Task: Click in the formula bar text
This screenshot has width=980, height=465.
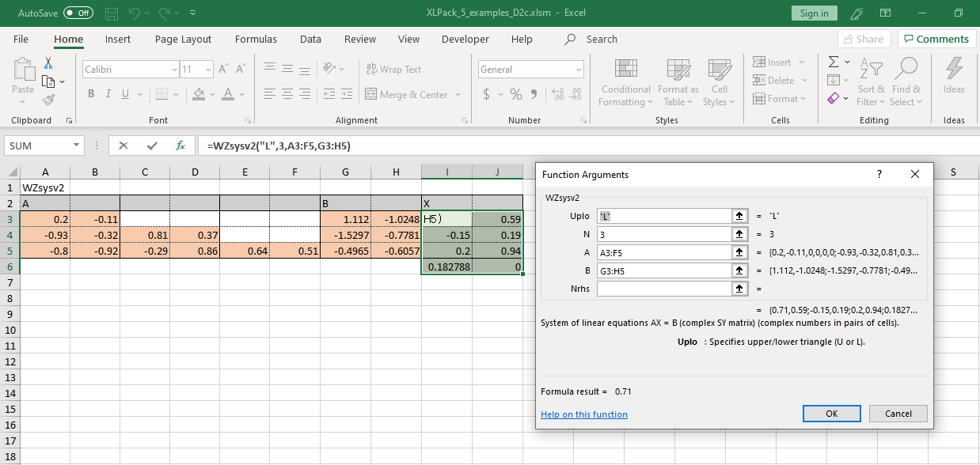Action: (x=279, y=146)
